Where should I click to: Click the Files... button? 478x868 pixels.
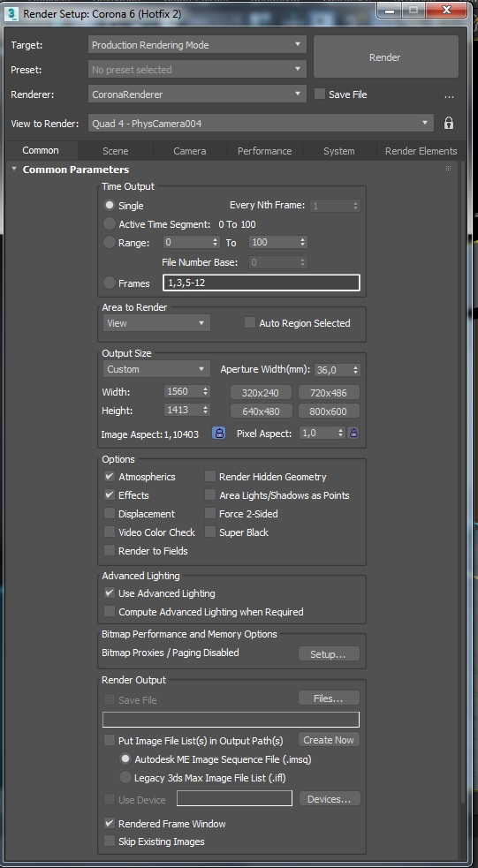[329, 698]
